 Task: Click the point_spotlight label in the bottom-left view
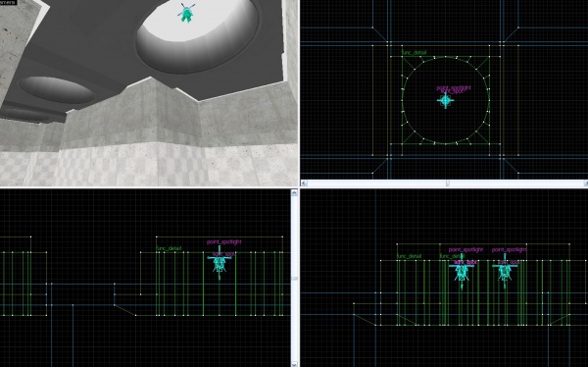[224, 242]
